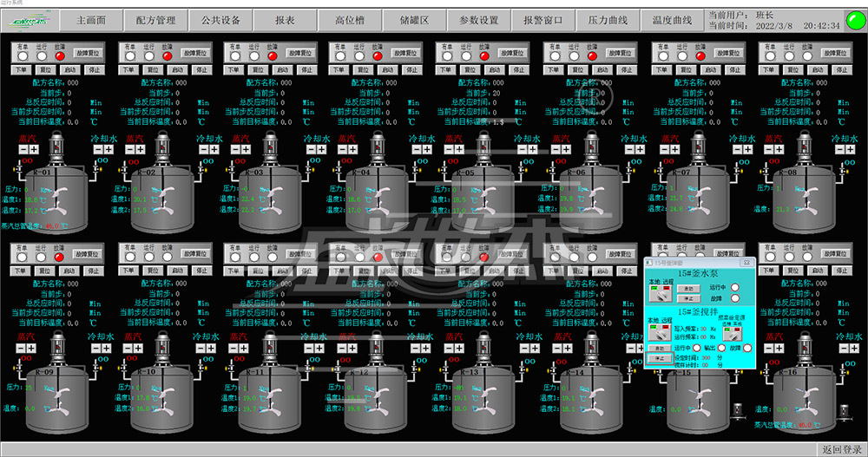
Task: Click the agitator motor on reactor R-02
Action: pyautogui.click(x=161, y=147)
